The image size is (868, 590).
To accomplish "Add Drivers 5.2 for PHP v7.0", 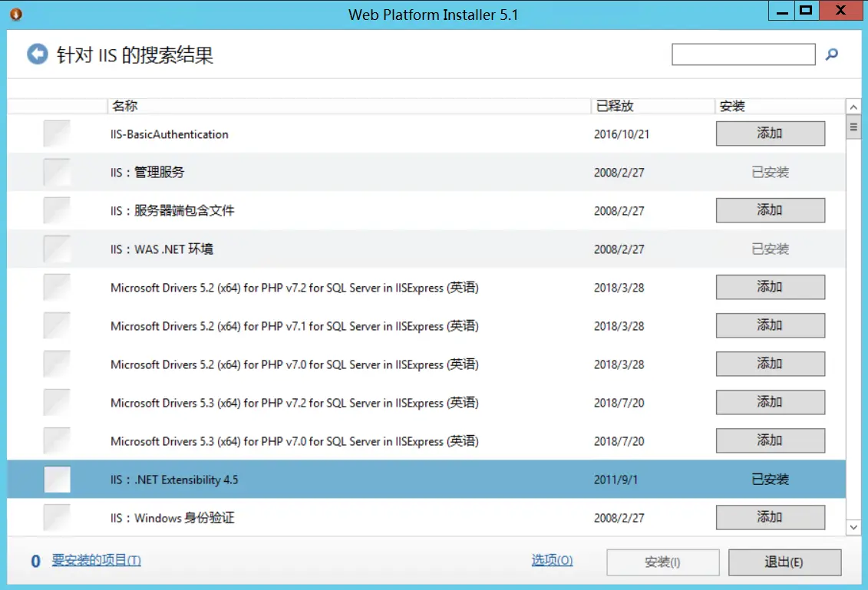I will pos(770,364).
